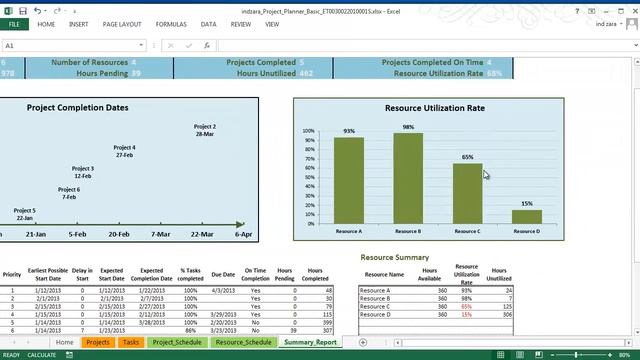The width and height of the screenshot is (640, 360).
Task: Switch to Normal view icon
Action: tap(500, 355)
